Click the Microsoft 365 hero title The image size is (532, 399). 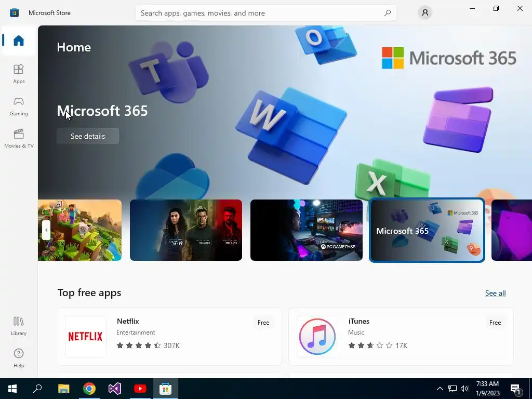(x=102, y=111)
